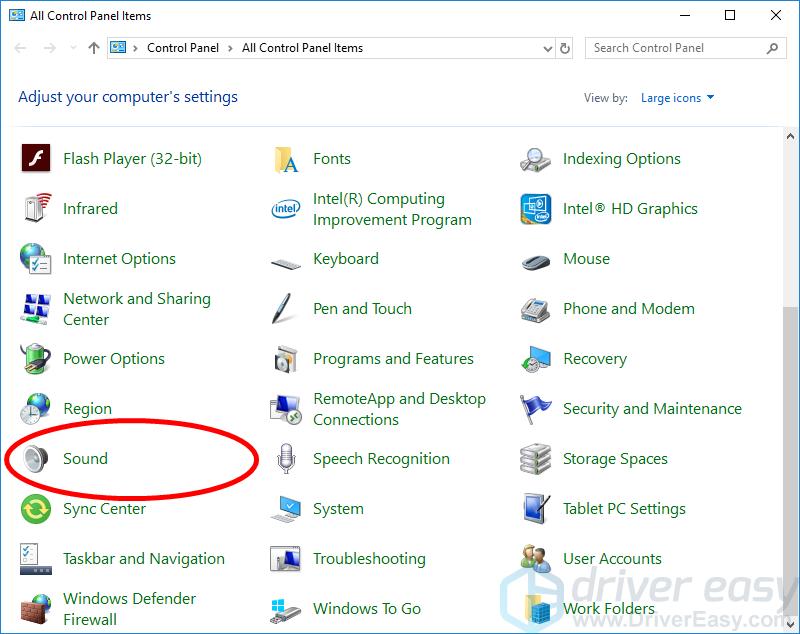800x634 pixels.
Task: Click the Windows Defender Firewall icon
Action: [x=36, y=608]
